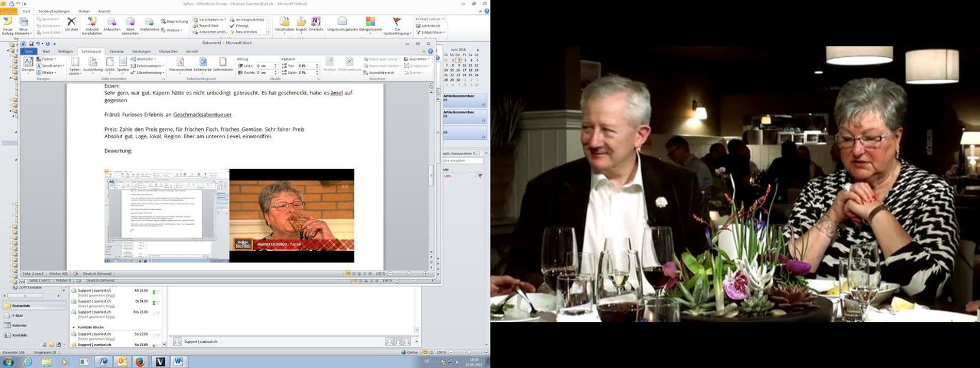Switch to Word's Sendungen tab
This screenshot has height=368, width=980.
(x=142, y=51)
